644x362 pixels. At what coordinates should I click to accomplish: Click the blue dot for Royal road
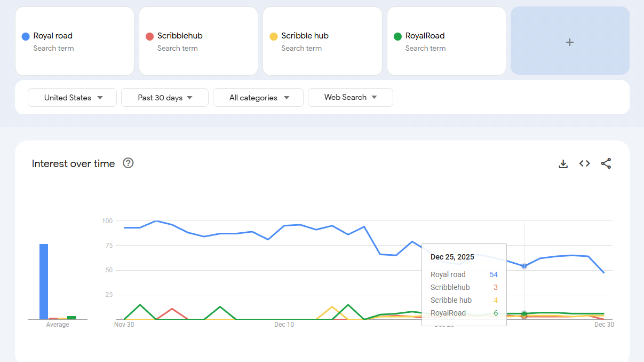(26, 36)
